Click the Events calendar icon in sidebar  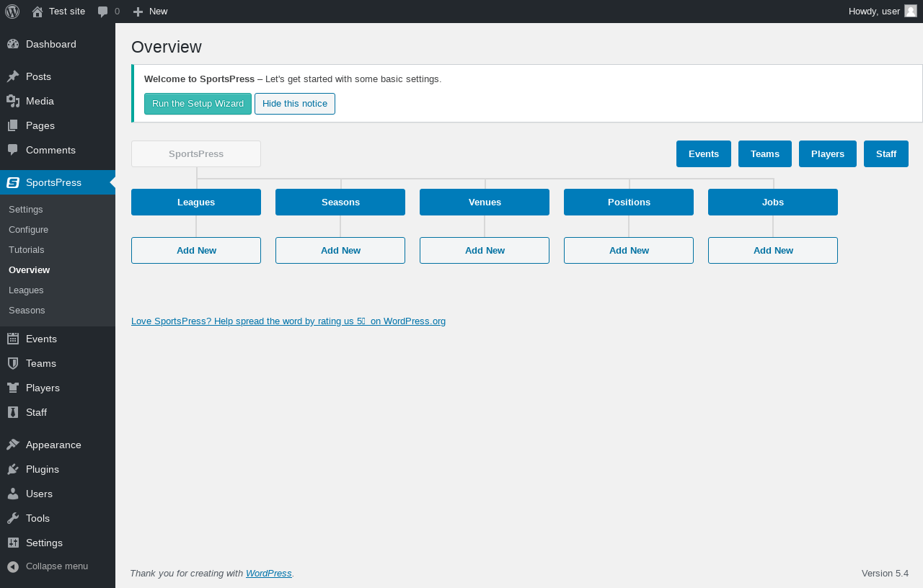point(13,339)
